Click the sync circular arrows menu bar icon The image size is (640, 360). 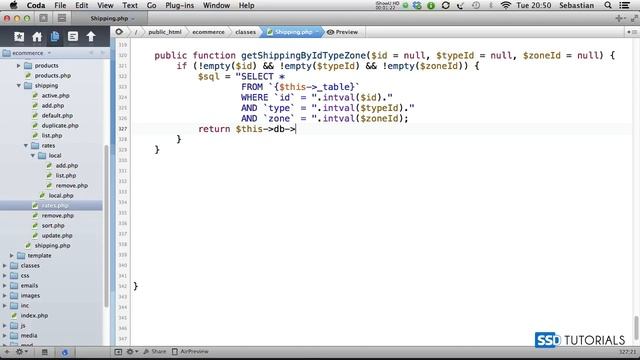pyautogui.click(x=445, y=5)
